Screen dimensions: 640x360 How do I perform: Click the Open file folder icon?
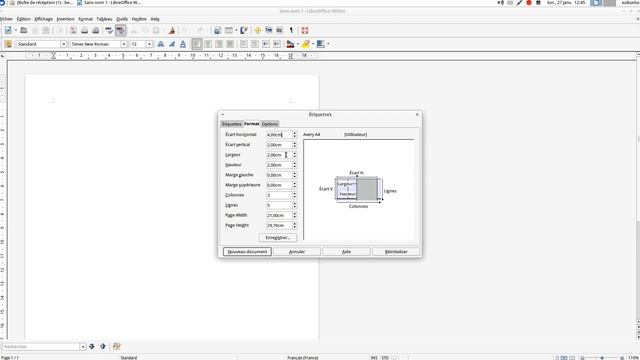point(24,31)
